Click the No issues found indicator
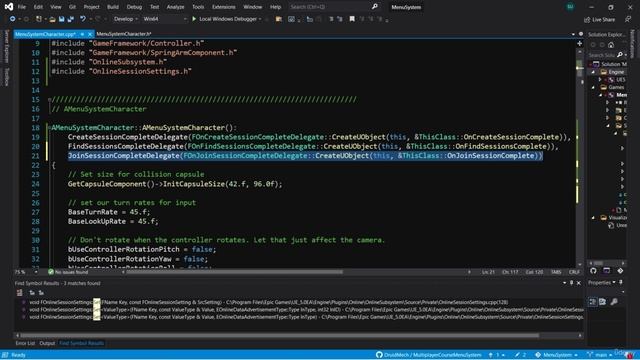Viewport: 640px width, 360px height. (68, 272)
